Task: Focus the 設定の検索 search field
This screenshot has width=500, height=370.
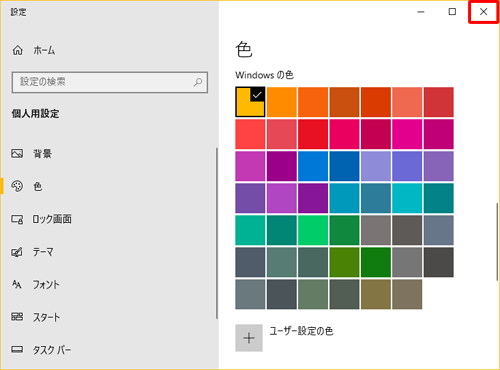Action: pos(110,82)
